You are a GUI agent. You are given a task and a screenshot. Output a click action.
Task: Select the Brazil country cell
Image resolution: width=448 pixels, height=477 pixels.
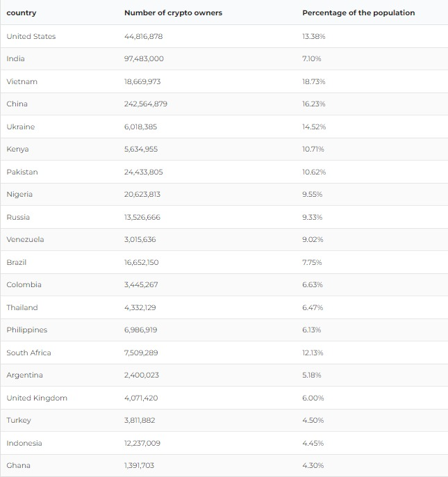17,262
